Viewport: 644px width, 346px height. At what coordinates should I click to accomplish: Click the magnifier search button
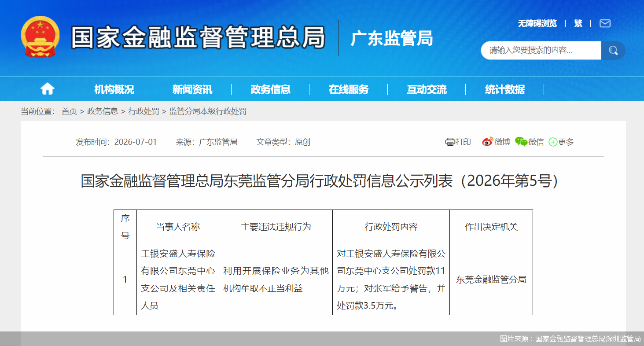click(613, 51)
